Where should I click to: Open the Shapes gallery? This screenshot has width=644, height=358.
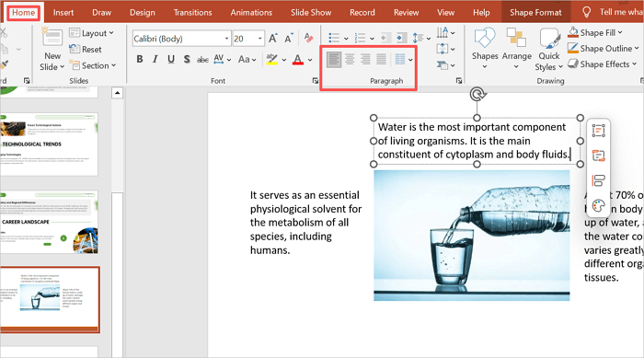coord(485,49)
